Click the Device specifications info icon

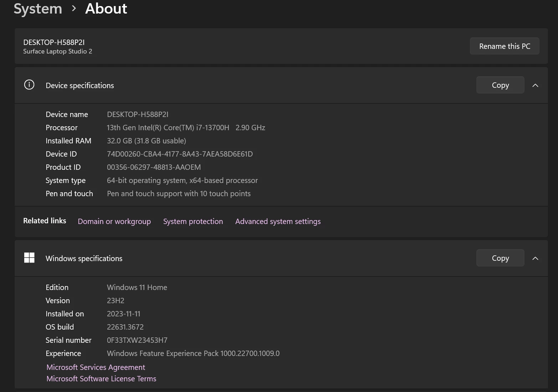pos(29,85)
